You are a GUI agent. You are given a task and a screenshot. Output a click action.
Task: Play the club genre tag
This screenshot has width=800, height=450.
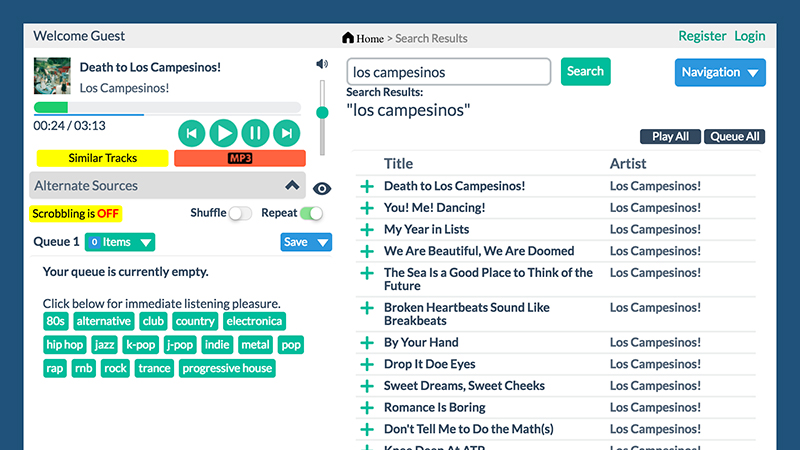(x=153, y=321)
